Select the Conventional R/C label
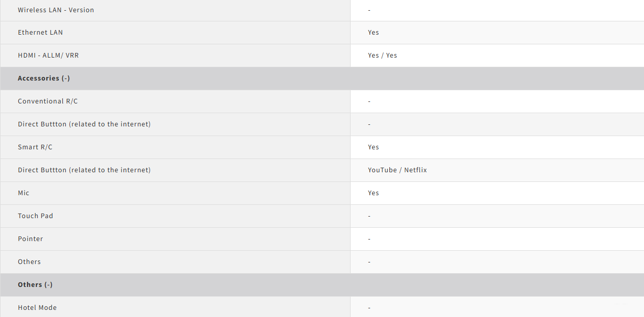Viewport: 644px width, 317px height. coord(47,101)
